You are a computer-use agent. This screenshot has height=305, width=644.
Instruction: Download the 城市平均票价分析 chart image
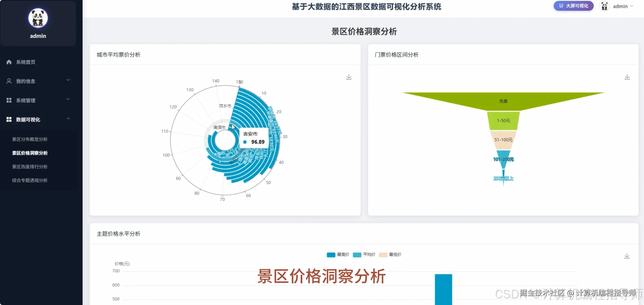click(349, 77)
